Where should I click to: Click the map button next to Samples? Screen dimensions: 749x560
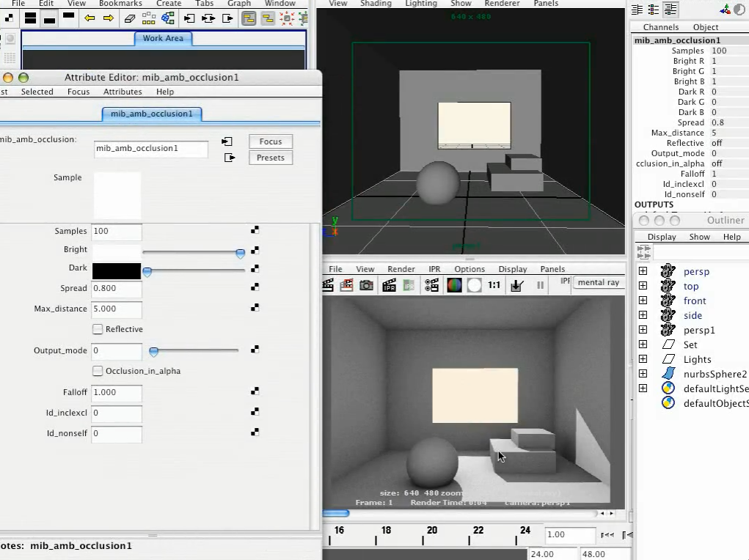(255, 230)
